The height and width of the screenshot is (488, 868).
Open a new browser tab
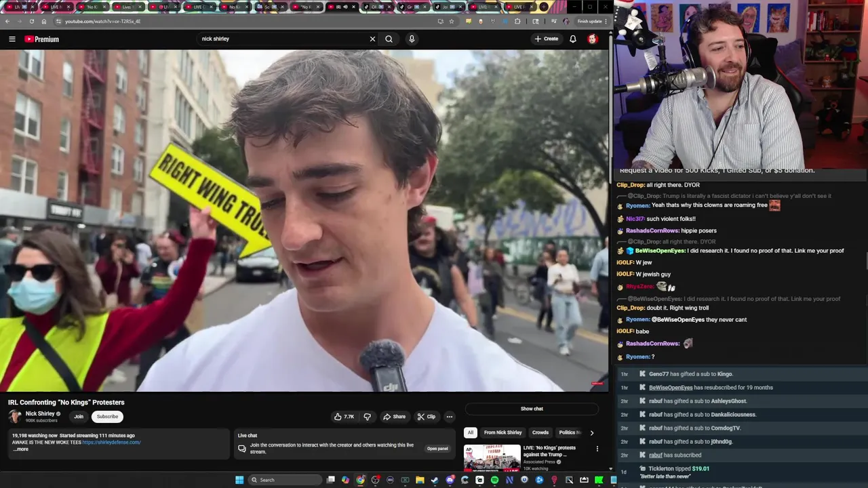coord(544,7)
